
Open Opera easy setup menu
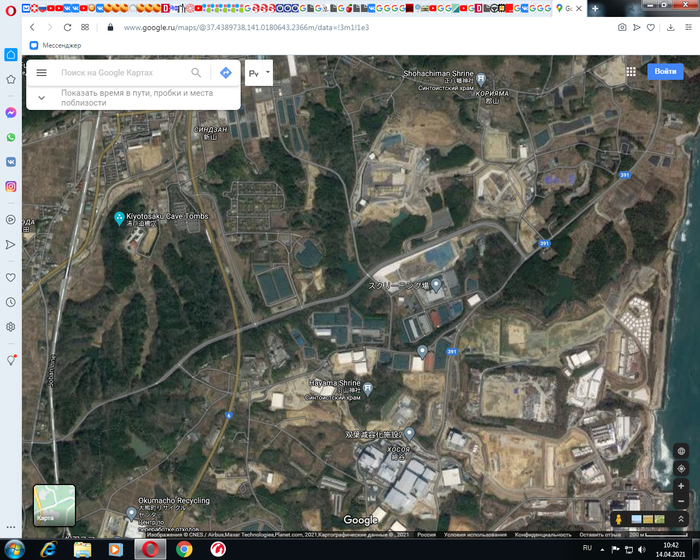click(688, 27)
